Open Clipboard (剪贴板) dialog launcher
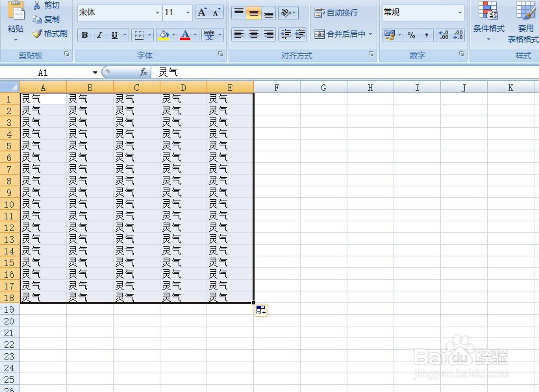 point(67,54)
